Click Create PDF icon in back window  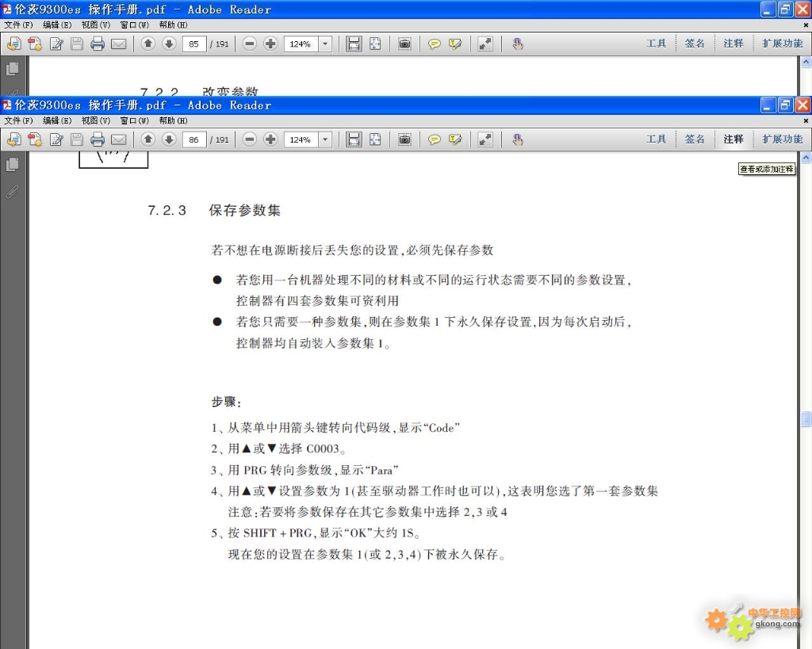14,44
